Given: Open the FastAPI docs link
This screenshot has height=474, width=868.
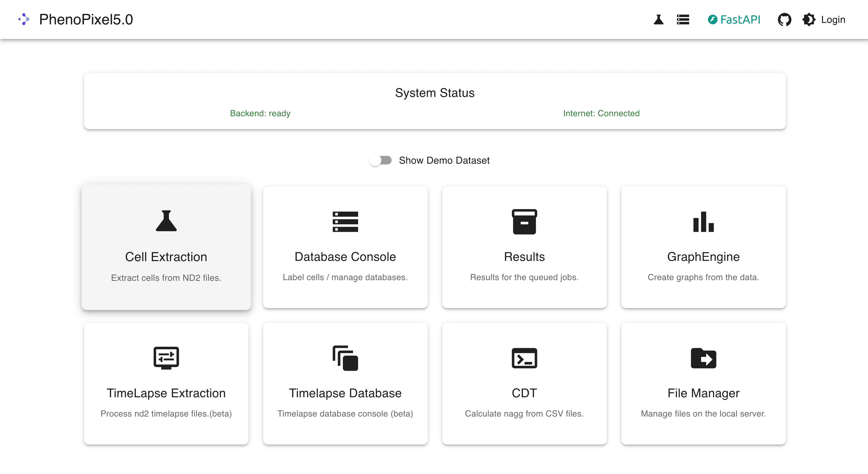Looking at the screenshot, I should pyautogui.click(x=734, y=19).
